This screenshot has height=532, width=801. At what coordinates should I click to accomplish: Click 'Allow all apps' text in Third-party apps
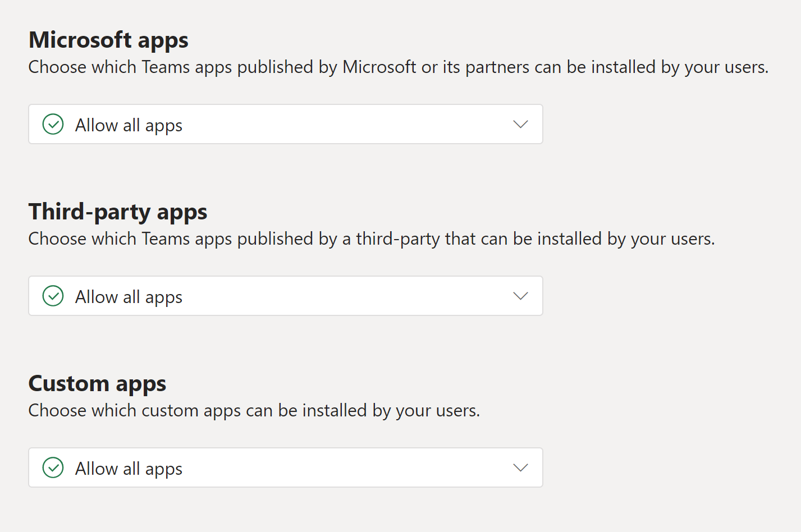(129, 297)
